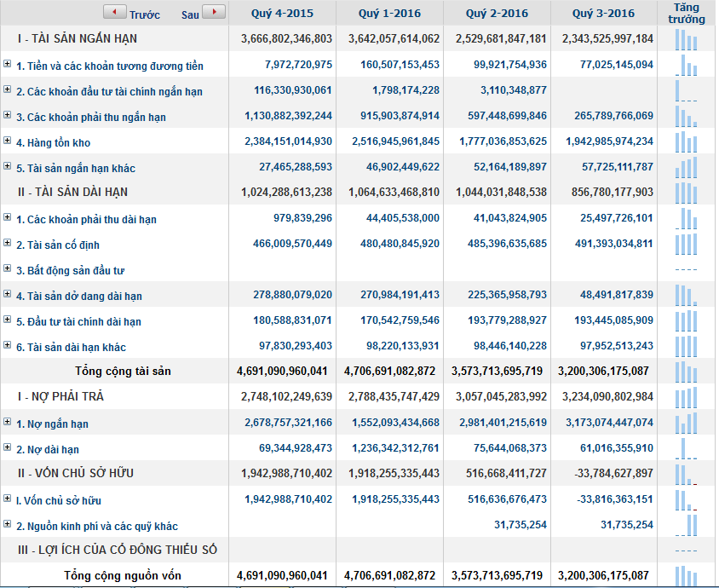Select I - NỢ PHẢI TRẢ heading

(60, 396)
